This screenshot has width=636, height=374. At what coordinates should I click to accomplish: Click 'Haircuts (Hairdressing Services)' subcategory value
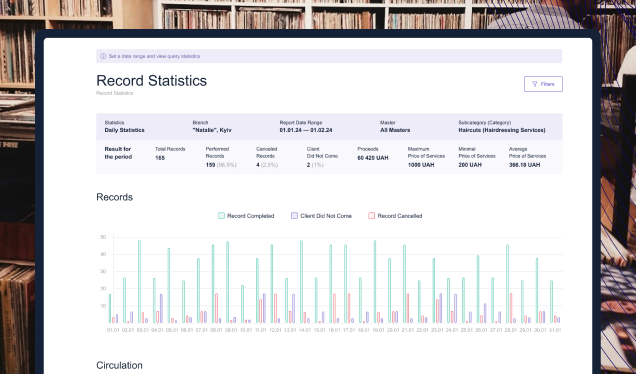[x=502, y=130]
